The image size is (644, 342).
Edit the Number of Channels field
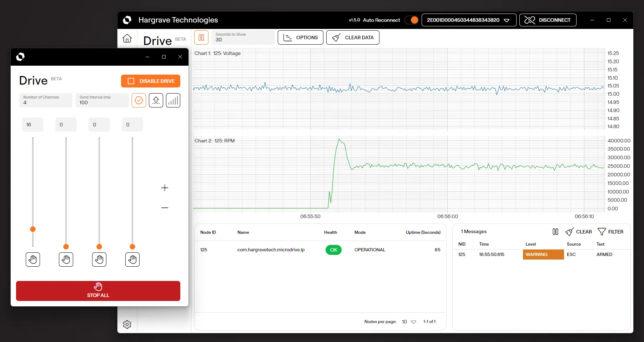click(46, 100)
